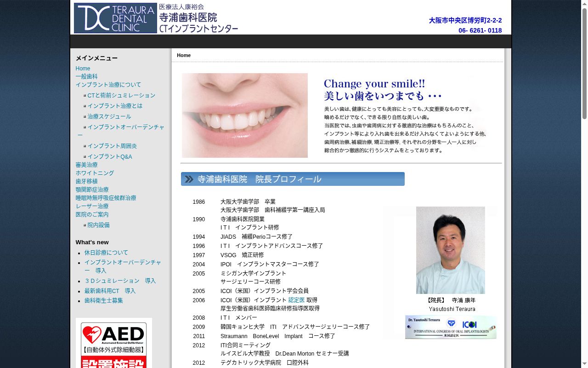This screenshot has height=368, width=588.
Task: Open the 医院のご案内 menu item
Action: coord(92,215)
